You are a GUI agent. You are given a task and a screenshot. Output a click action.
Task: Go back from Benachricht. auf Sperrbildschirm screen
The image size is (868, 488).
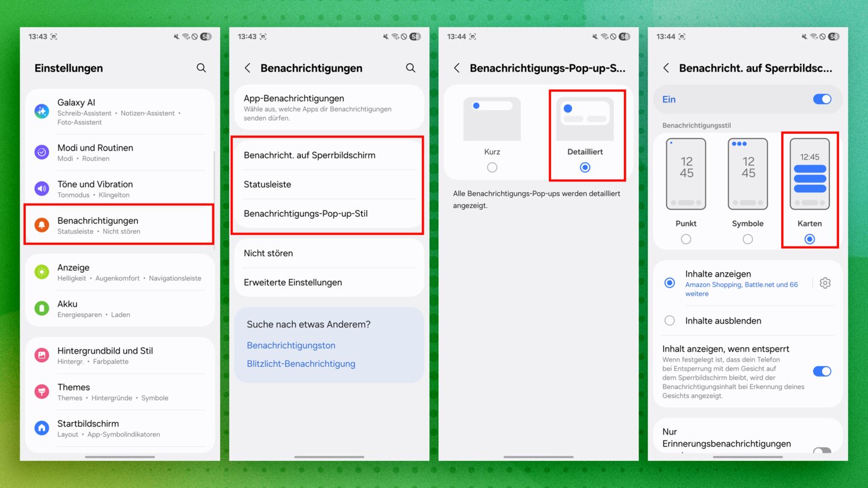click(x=665, y=68)
